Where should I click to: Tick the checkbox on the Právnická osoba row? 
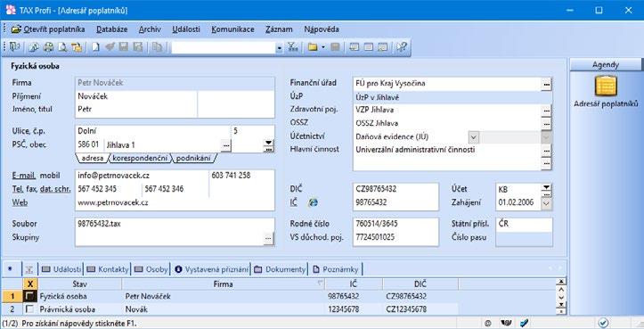pos(29,309)
